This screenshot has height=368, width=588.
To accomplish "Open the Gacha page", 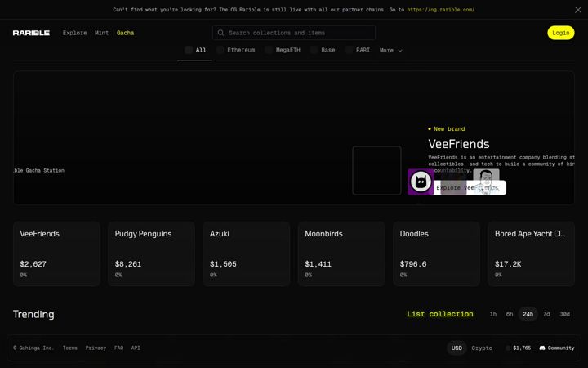I will point(125,33).
